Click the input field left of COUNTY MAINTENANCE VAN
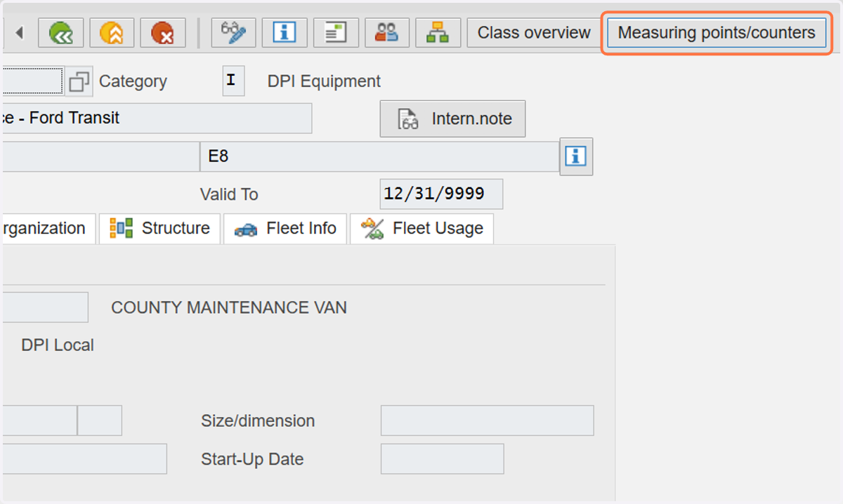This screenshot has width=843, height=504. [45, 307]
